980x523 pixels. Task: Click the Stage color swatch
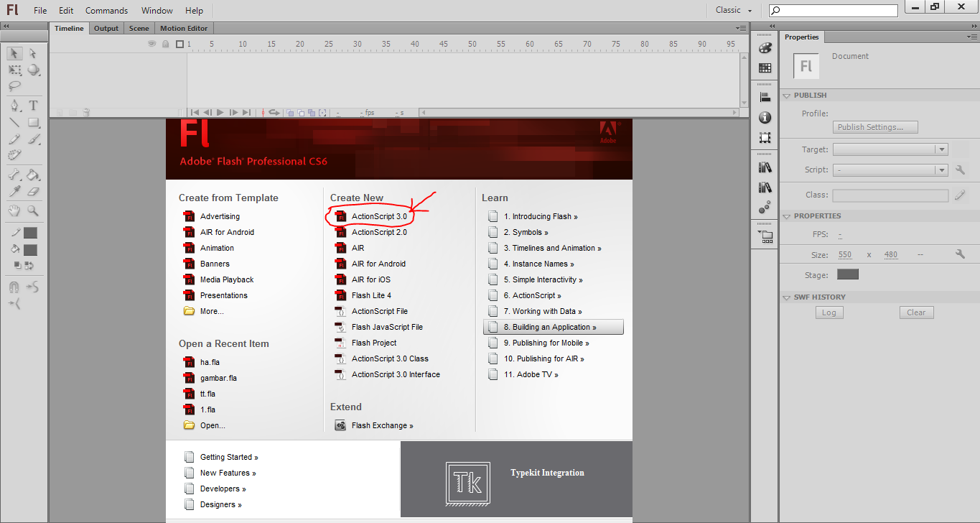(848, 274)
